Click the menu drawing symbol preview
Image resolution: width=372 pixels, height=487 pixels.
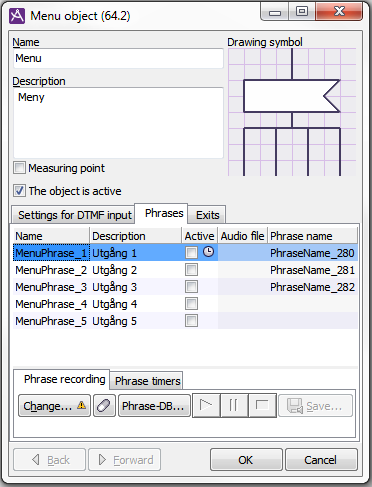click(292, 112)
